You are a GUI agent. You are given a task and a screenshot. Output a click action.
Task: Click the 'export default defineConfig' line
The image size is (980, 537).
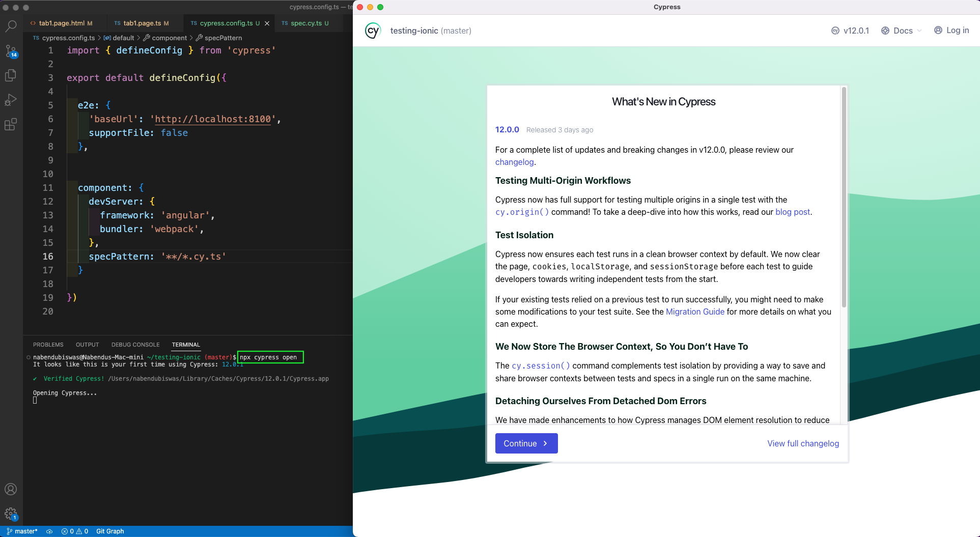tap(147, 78)
